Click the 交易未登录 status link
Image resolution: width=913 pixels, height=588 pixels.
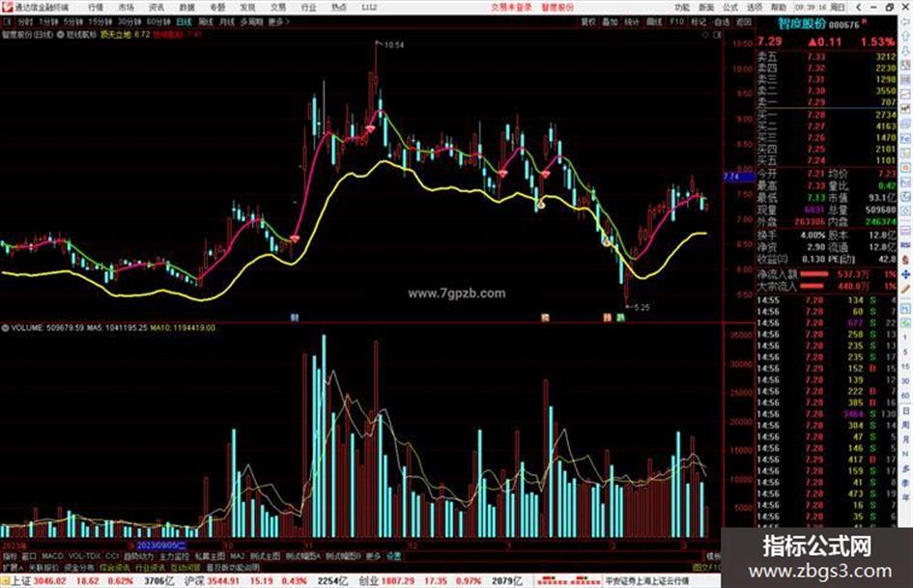(511, 8)
